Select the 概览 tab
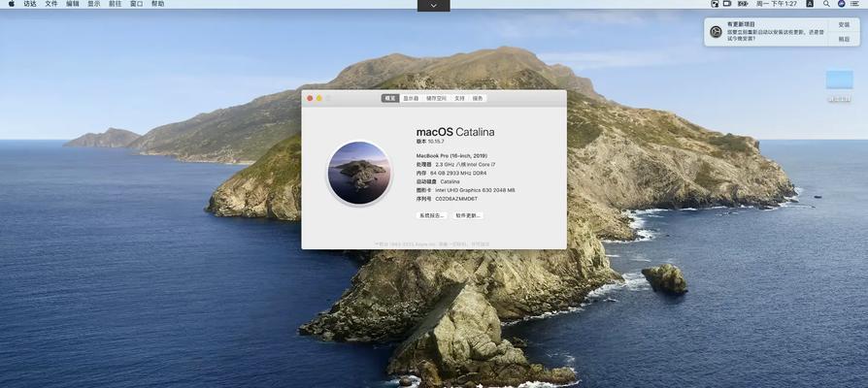This screenshot has width=868, height=388. pyautogui.click(x=390, y=98)
